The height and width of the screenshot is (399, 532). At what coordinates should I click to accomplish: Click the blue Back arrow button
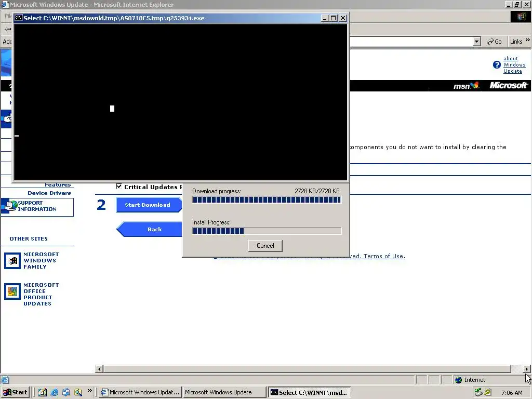coord(149,229)
